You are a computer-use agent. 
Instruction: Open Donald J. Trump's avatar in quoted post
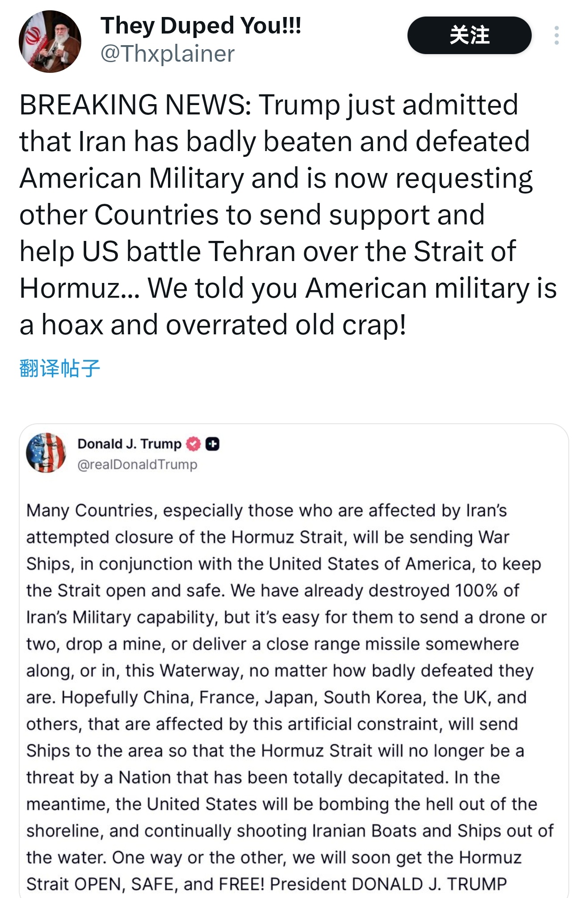[x=46, y=453]
